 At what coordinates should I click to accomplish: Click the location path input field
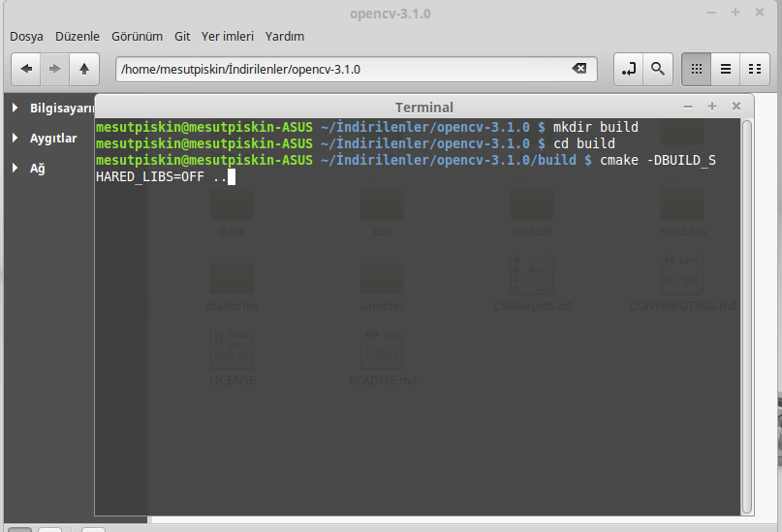click(339, 69)
